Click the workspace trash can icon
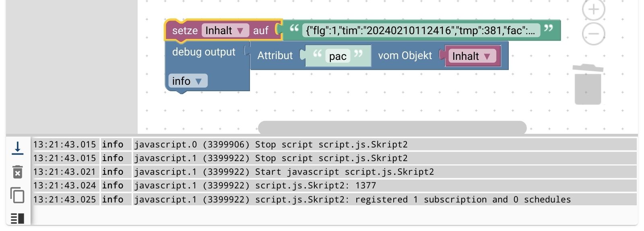The height and width of the screenshot is (231, 644). (x=588, y=85)
